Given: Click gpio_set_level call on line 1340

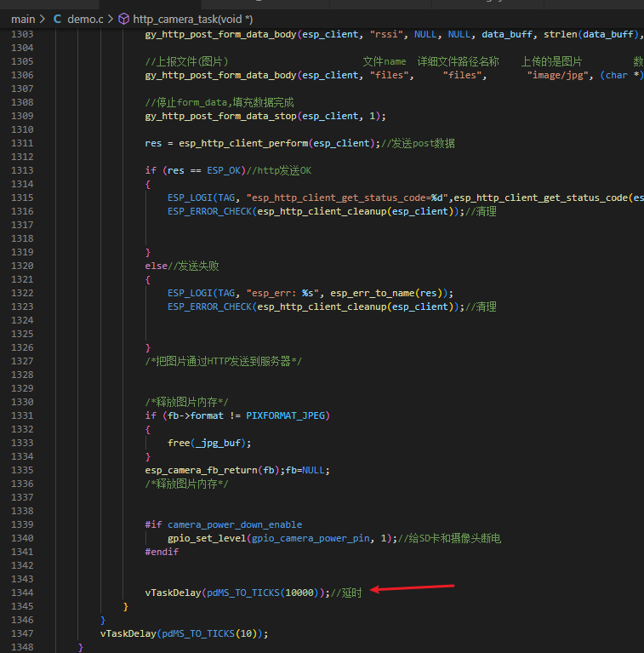Looking at the screenshot, I should point(282,538).
